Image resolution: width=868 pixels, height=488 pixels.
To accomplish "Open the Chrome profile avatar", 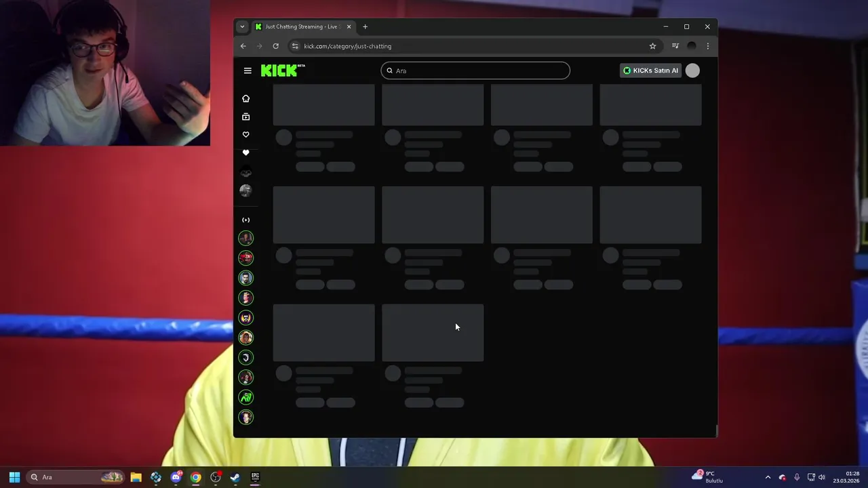I will pos(692,46).
